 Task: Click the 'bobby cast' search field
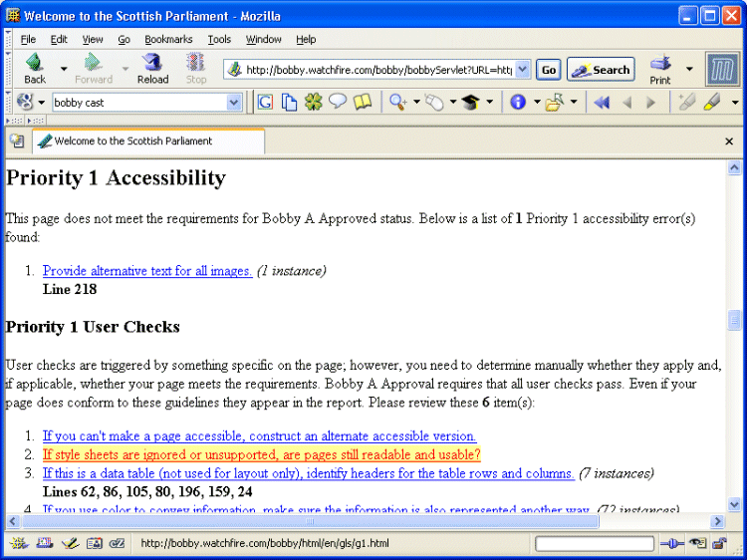(140, 103)
